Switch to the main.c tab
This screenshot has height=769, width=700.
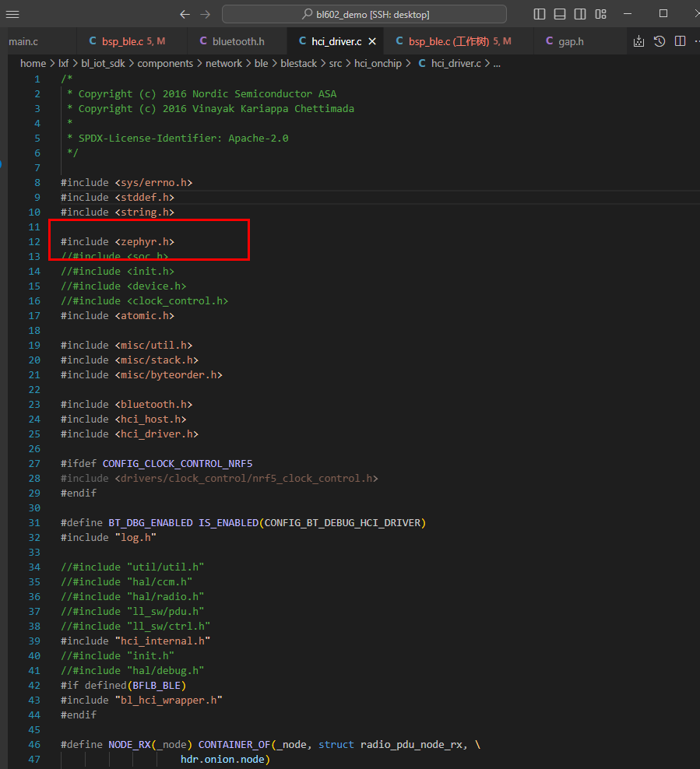23,42
